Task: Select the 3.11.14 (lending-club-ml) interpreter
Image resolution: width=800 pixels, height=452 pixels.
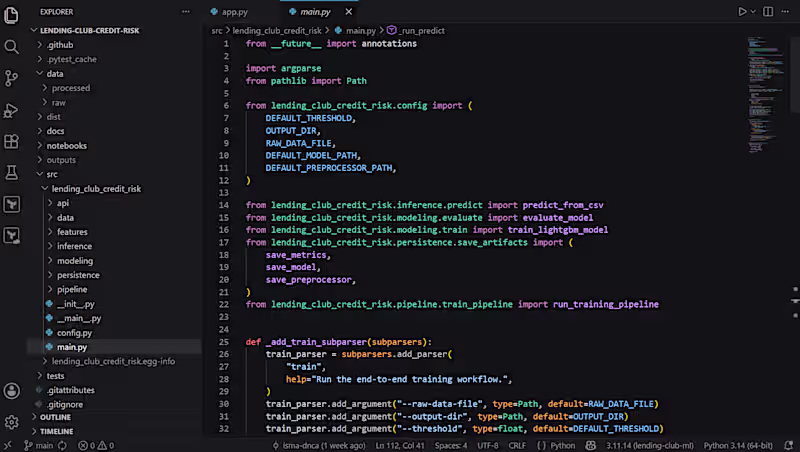Action: tap(649, 445)
